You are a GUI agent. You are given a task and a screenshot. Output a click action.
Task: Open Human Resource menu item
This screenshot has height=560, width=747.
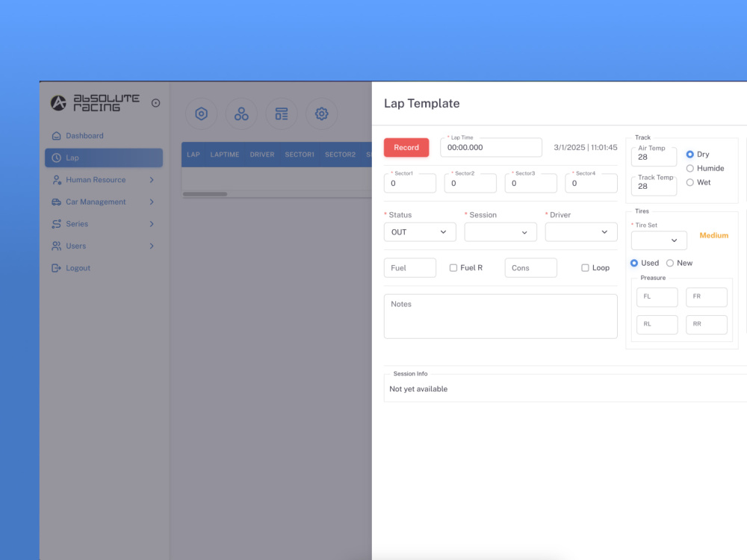click(x=104, y=179)
